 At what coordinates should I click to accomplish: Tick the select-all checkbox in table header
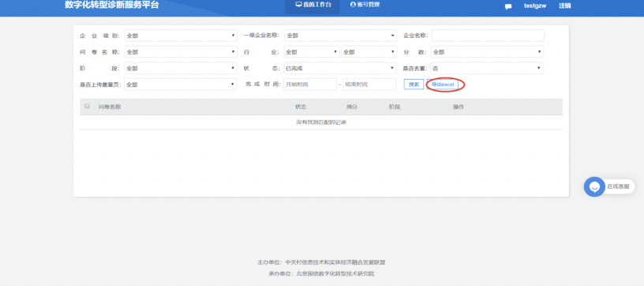pyautogui.click(x=87, y=106)
